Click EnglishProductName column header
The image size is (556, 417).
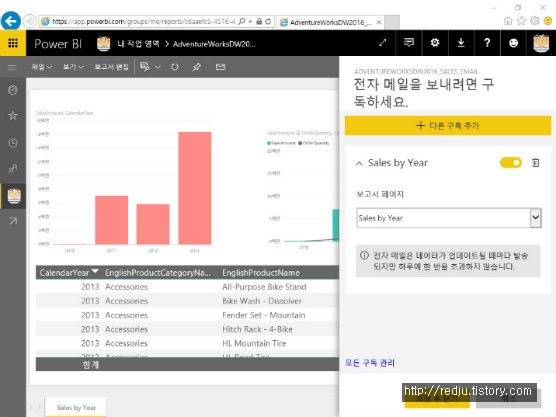[x=261, y=273]
